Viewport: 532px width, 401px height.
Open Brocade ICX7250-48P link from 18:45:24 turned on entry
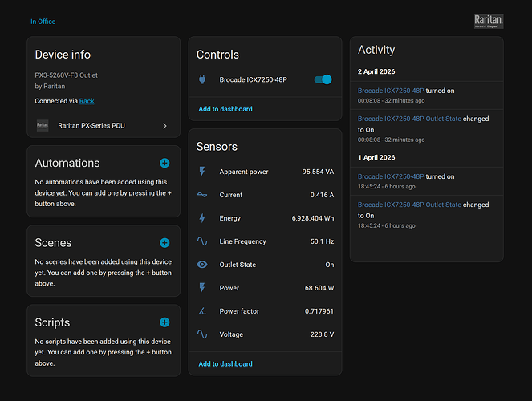391,176
